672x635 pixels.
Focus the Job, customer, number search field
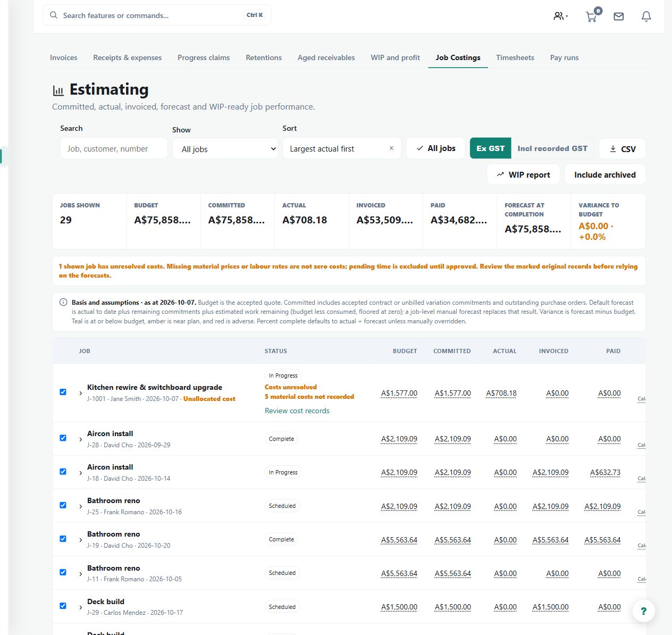(x=114, y=148)
